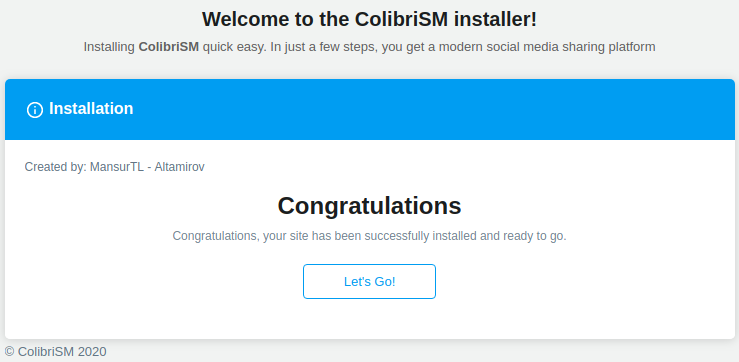The image size is (739, 362).
Task: Click the blue Installation header bar
Action: 370,109
